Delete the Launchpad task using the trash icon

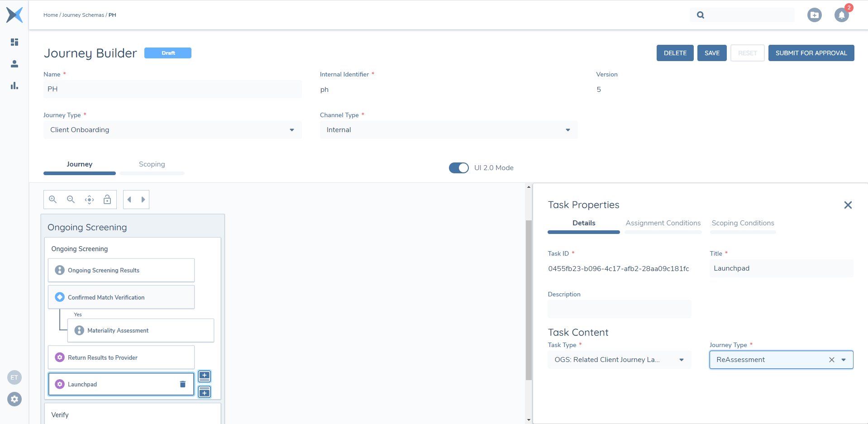coord(183,384)
